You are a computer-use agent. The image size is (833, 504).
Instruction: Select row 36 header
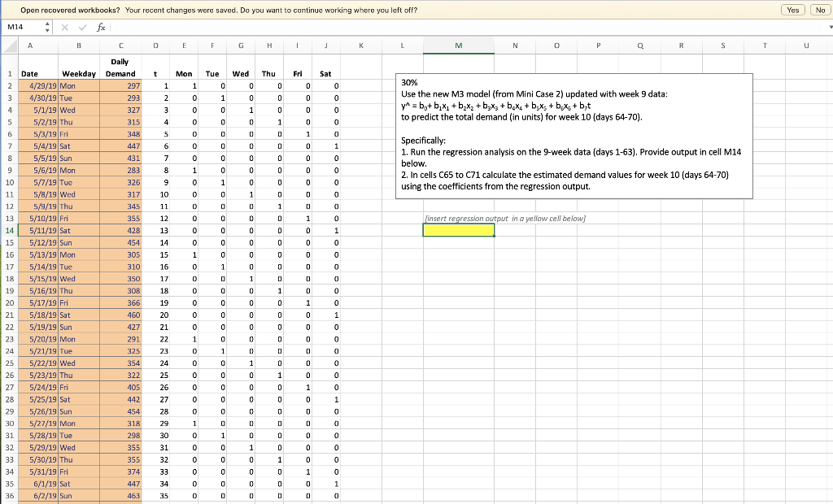pyautogui.click(x=9, y=496)
